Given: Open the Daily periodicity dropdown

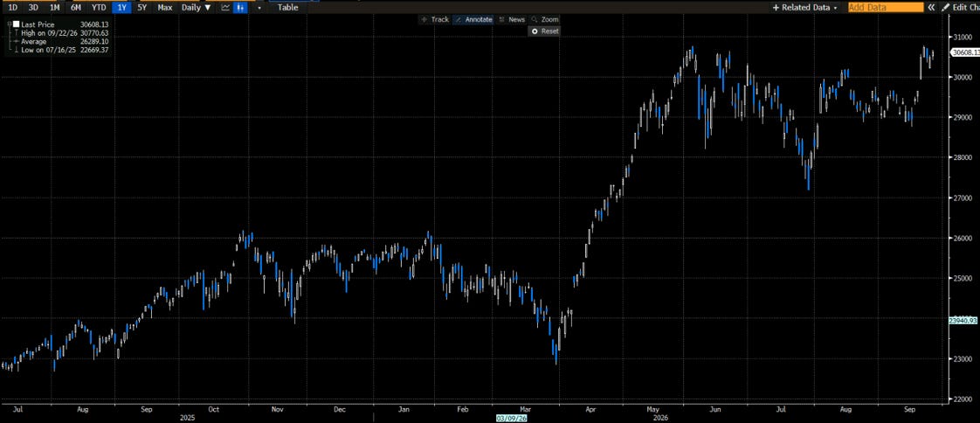Looking at the screenshot, I should 197,8.
